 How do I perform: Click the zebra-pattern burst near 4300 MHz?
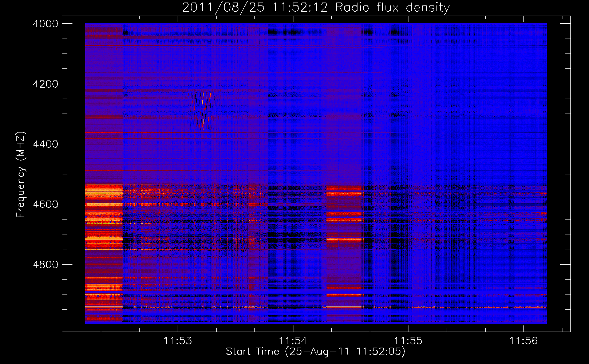click(x=201, y=111)
